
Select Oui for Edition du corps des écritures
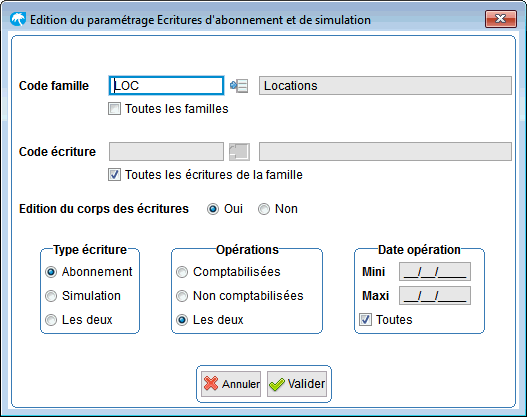click(213, 209)
